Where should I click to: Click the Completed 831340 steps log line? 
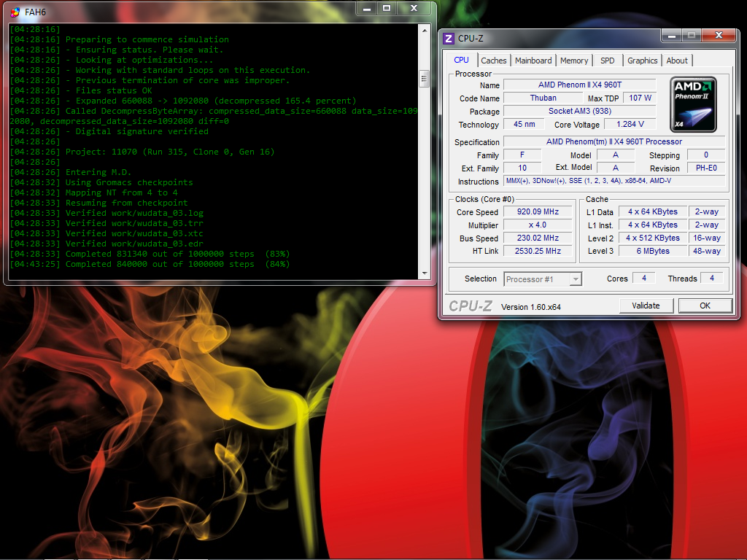coord(150,254)
